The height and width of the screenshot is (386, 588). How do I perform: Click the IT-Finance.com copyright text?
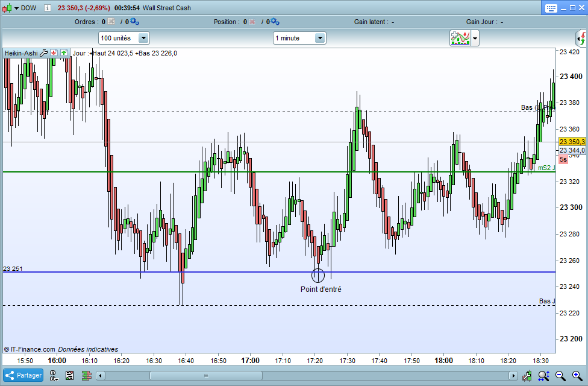(30, 349)
